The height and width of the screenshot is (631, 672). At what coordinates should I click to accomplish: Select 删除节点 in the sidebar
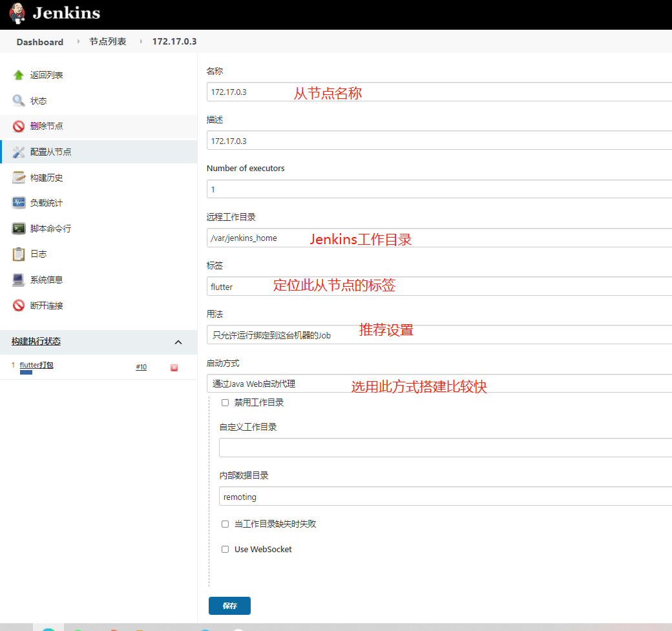[x=47, y=126]
